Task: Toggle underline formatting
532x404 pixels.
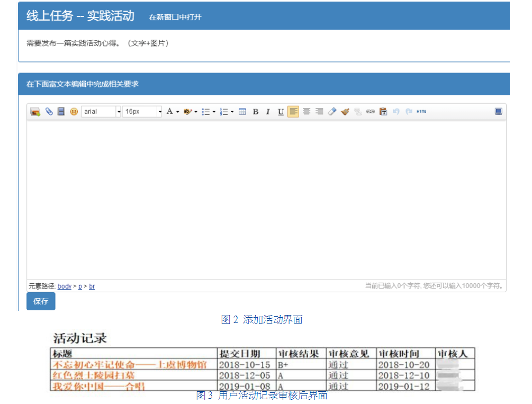Action: point(281,112)
